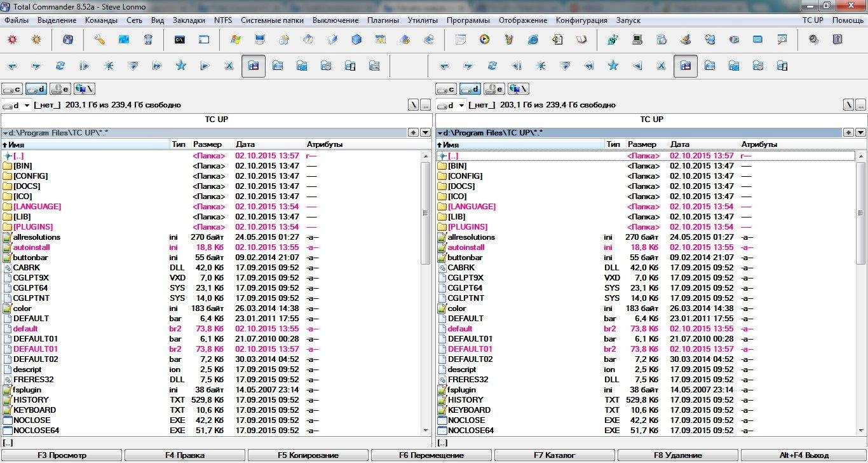Click left panel root directory backslash button
Screen dimensions: 868x463
414,105
